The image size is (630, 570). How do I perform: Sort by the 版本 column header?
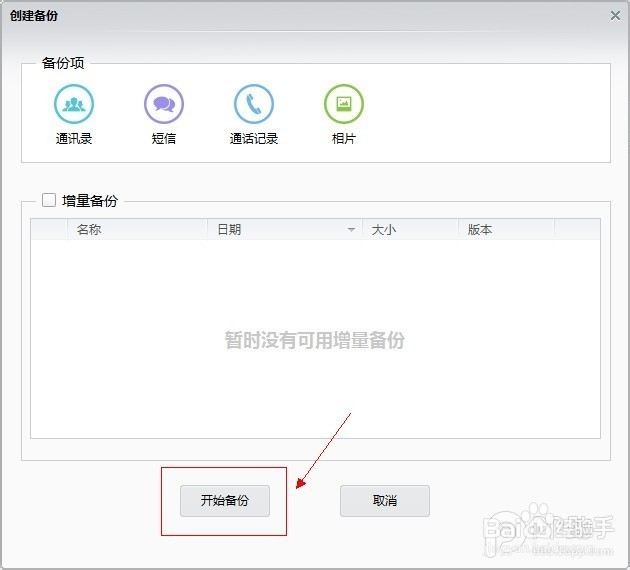coord(506,229)
